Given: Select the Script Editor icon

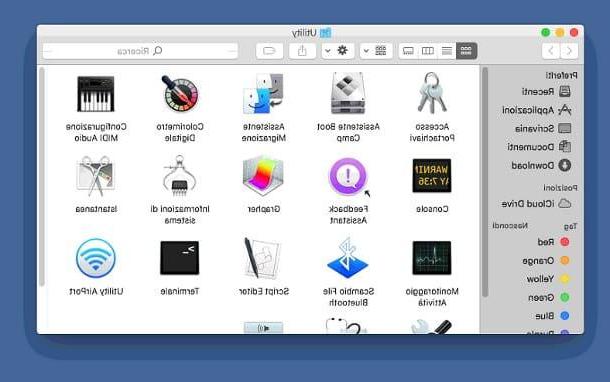Looking at the screenshot, I should coord(263,258).
